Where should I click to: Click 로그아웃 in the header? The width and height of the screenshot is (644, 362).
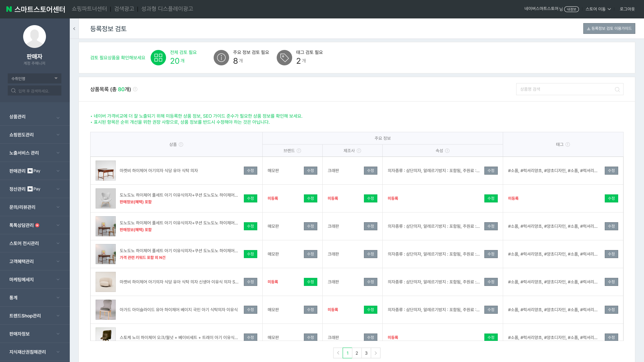(627, 9)
